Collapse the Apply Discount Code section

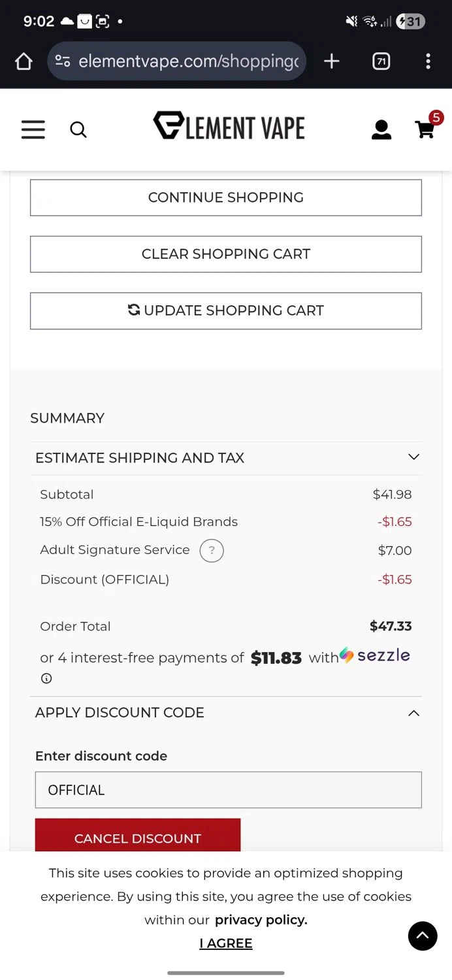click(413, 713)
